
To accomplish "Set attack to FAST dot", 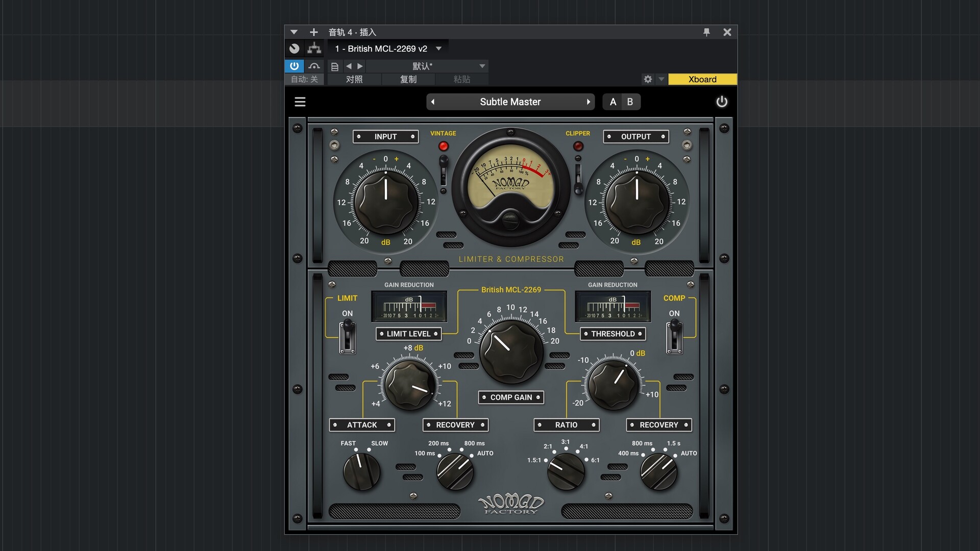I will point(356,449).
